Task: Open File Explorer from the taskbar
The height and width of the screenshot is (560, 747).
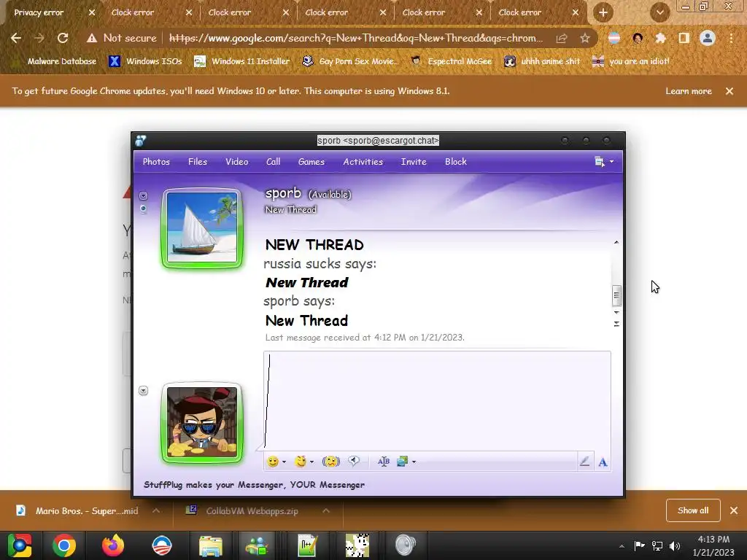Action: 211,545
